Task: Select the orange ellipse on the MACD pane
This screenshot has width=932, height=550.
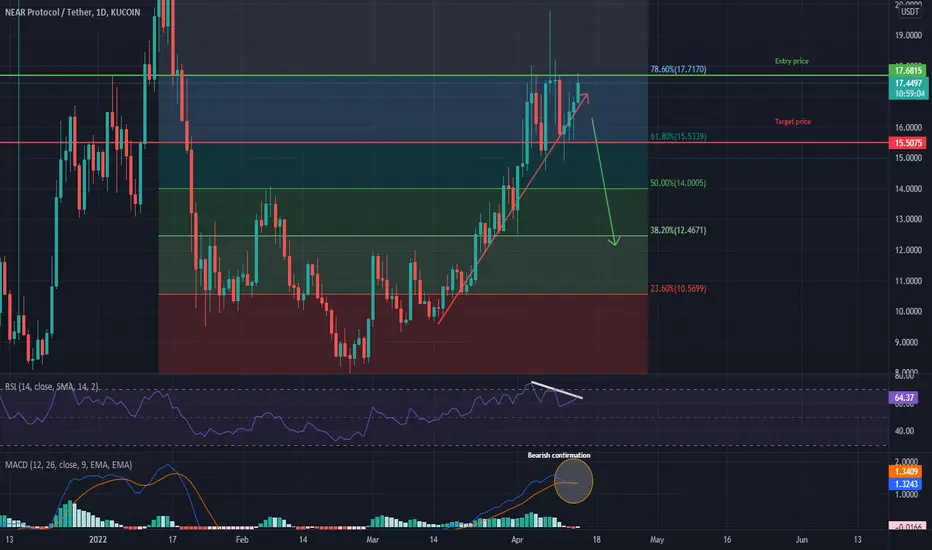Action: click(574, 481)
